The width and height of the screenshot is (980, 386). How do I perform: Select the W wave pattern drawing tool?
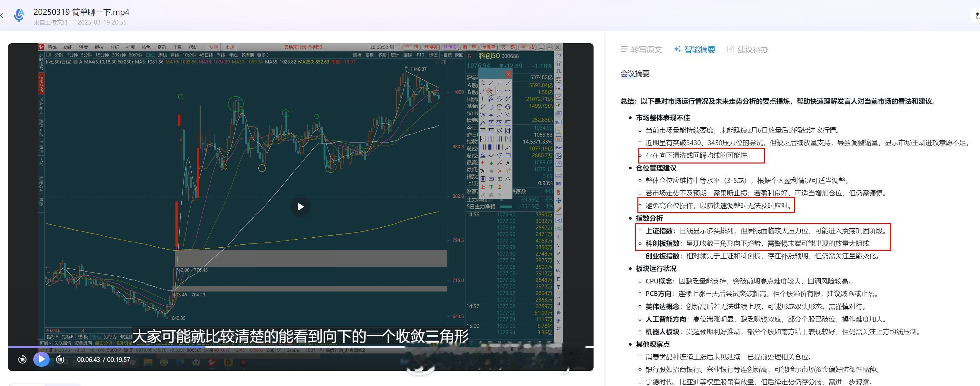(483, 115)
